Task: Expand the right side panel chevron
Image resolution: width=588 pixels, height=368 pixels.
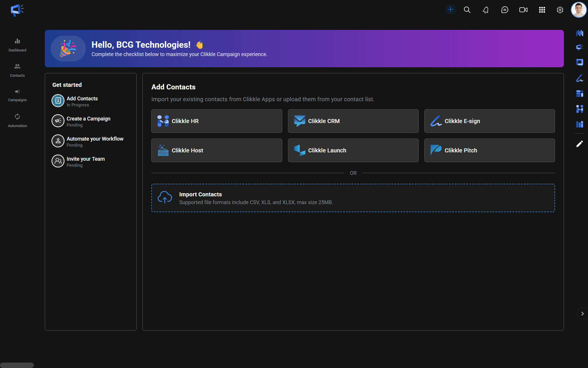Action: 582,314
